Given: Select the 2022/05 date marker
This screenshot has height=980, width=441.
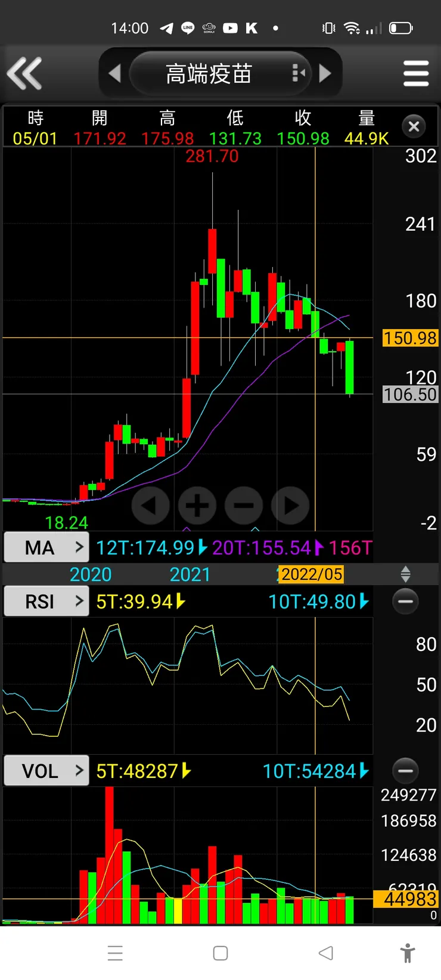Looking at the screenshot, I should [312, 574].
